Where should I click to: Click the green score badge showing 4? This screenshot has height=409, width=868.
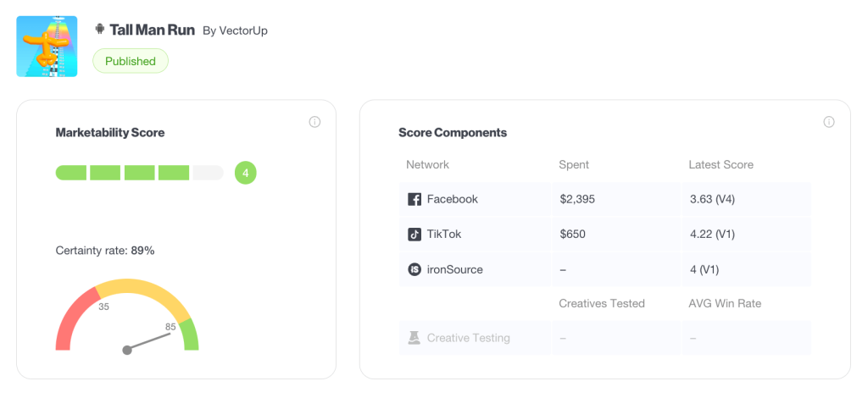tap(245, 173)
